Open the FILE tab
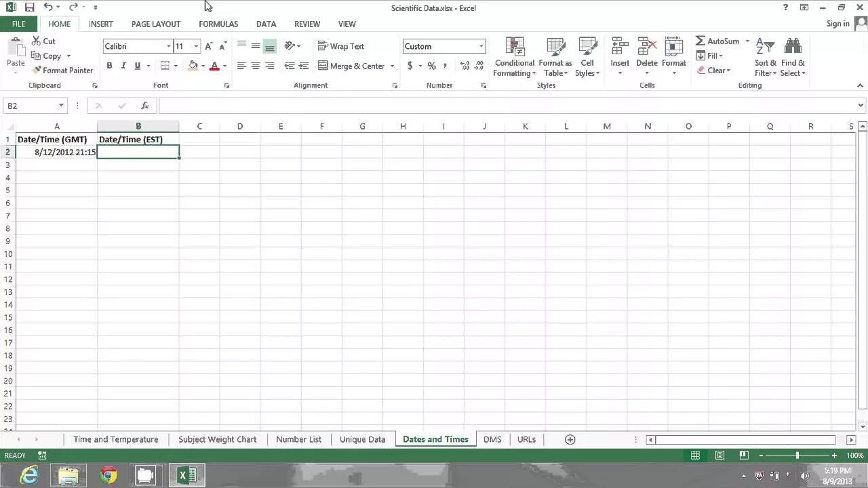 point(18,24)
